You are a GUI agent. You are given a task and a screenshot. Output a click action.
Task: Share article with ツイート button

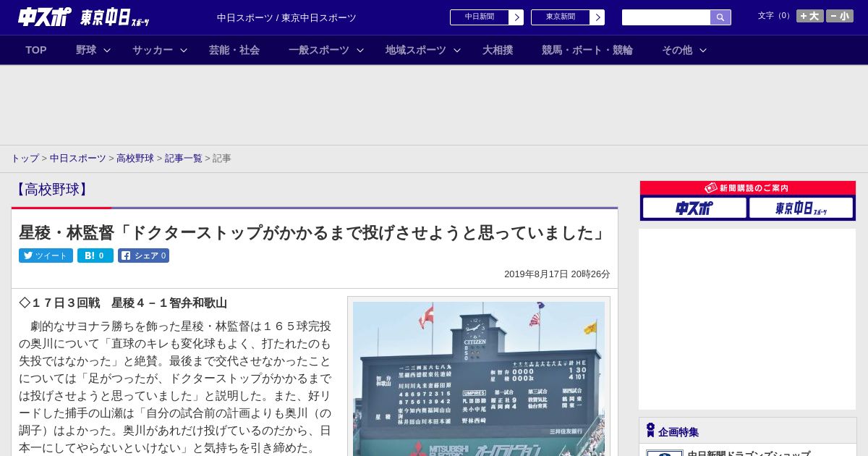[x=46, y=256]
